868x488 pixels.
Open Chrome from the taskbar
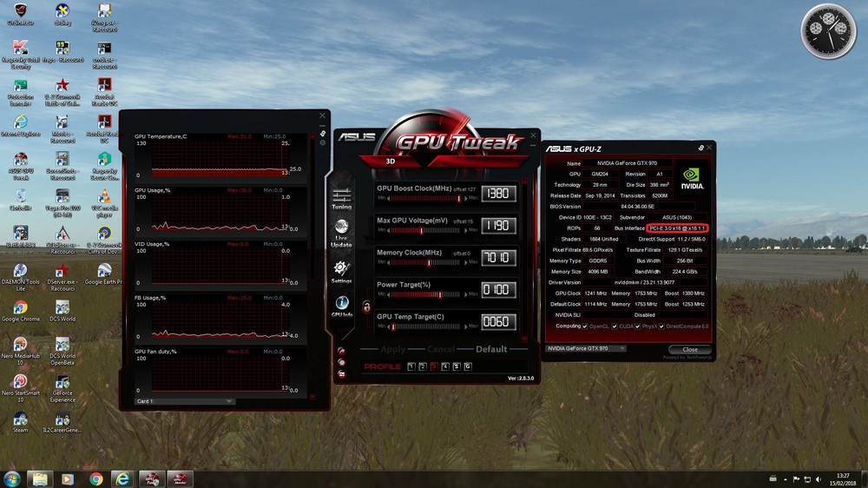pos(95,478)
